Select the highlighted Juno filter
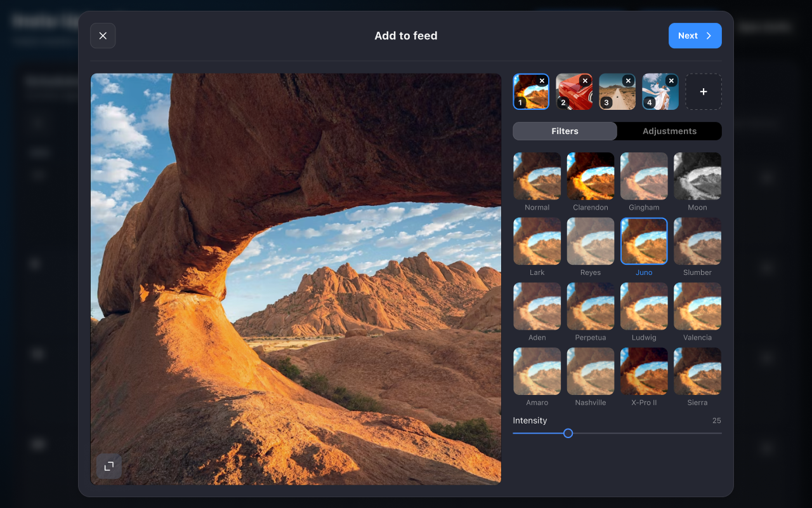Viewport: 812px width, 508px height. tap(644, 247)
